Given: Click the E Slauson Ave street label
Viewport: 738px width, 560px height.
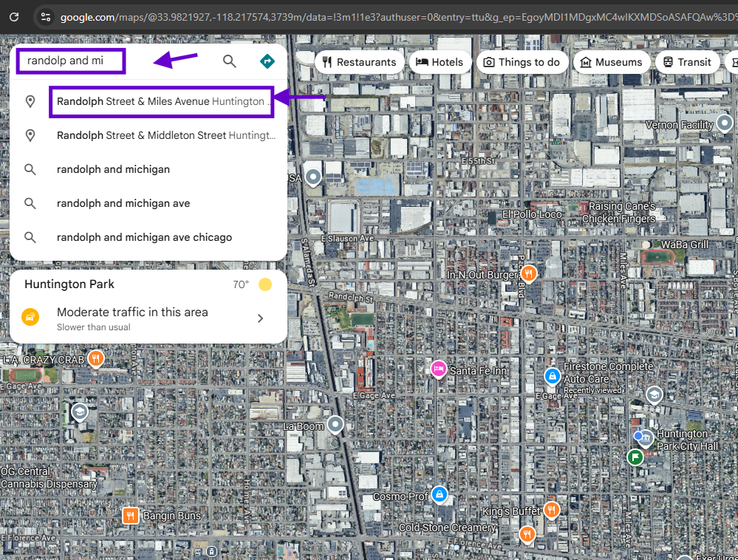Looking at the screenshot, I should tap(347, 239).
